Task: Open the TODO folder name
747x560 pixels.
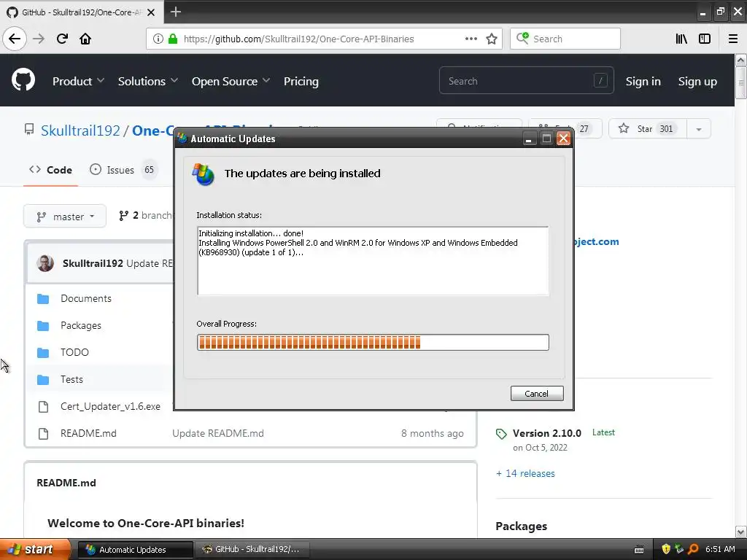Action: pos(74,352)
